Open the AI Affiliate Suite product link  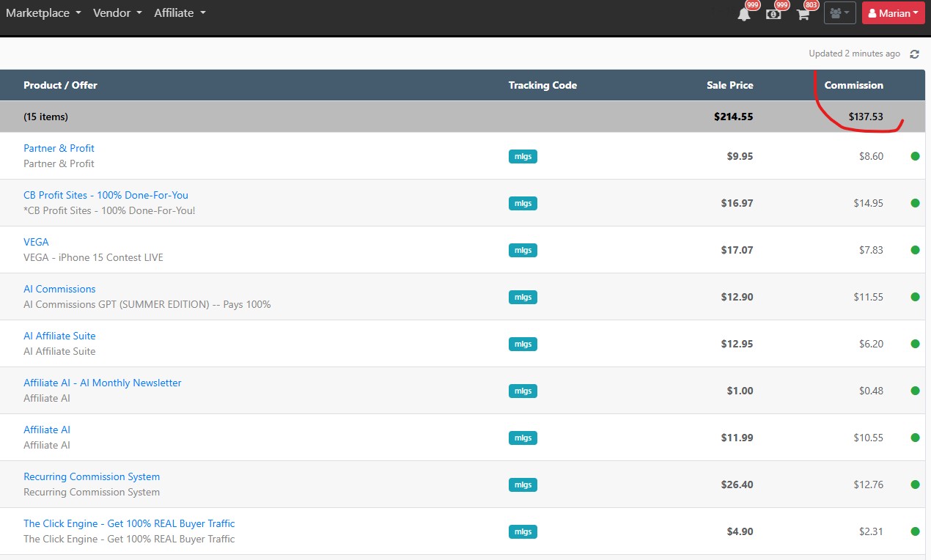[x=59, y=336]
